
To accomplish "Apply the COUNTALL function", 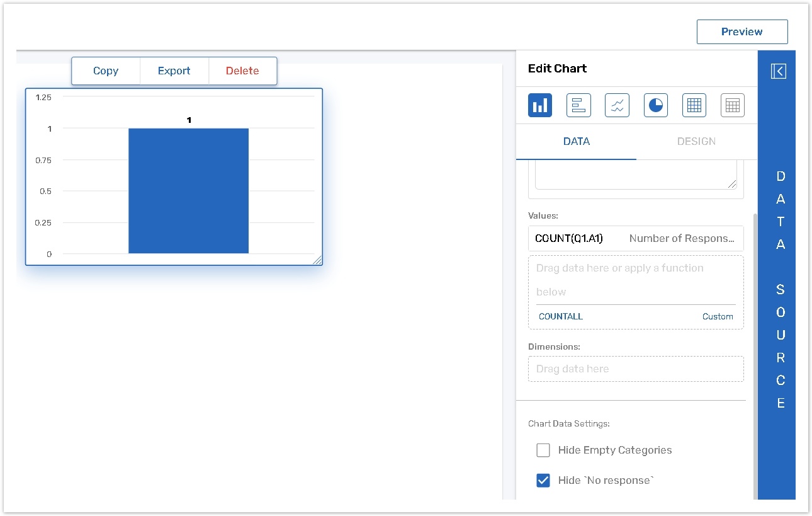I will [560, 316].
